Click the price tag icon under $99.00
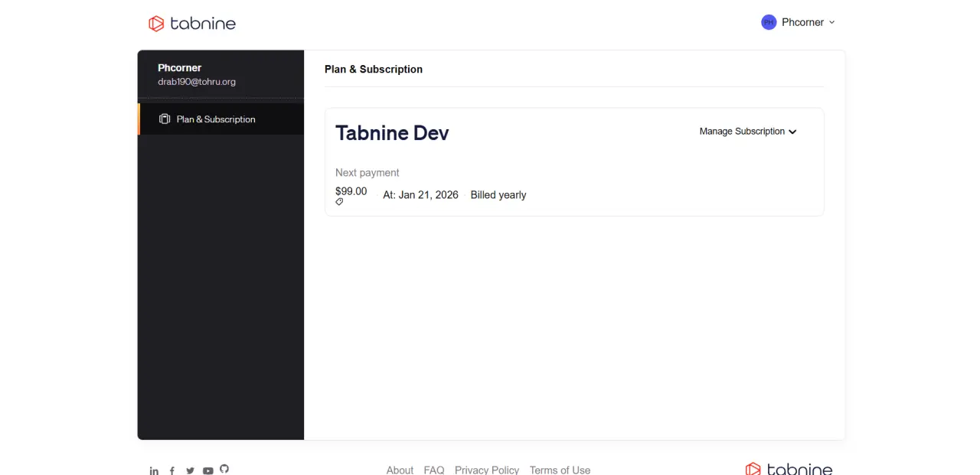The width and height of the screenshot is (980, 475). pos(339,202)
